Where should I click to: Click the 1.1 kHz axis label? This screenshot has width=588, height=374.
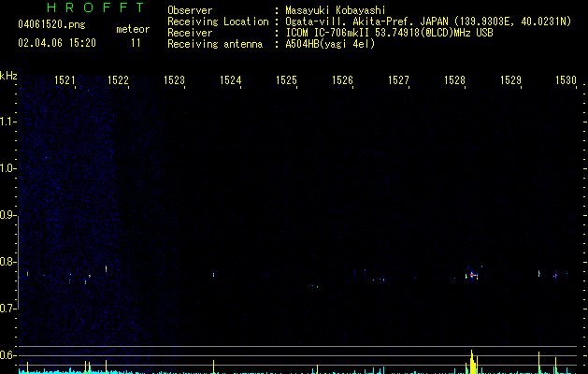click(7, 122)
